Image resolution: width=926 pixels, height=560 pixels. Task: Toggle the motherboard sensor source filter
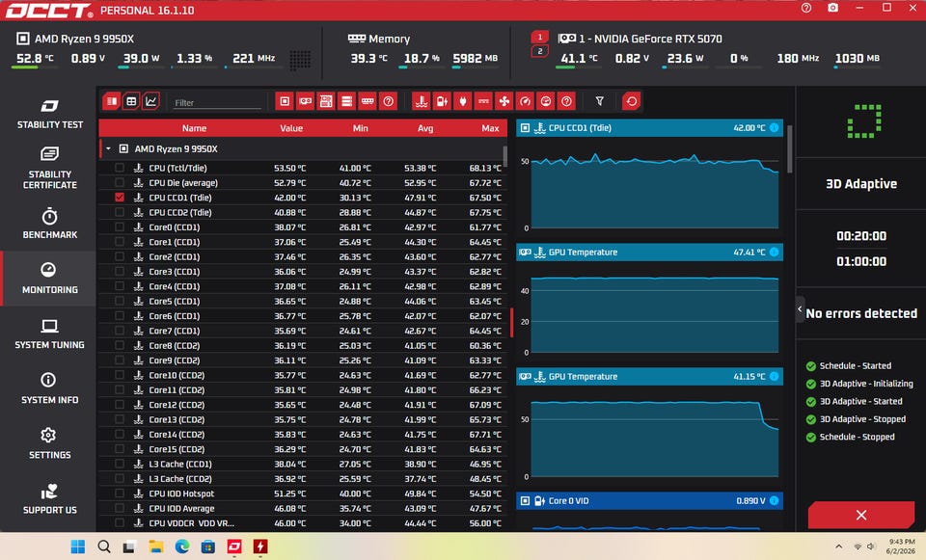(326, 101)
